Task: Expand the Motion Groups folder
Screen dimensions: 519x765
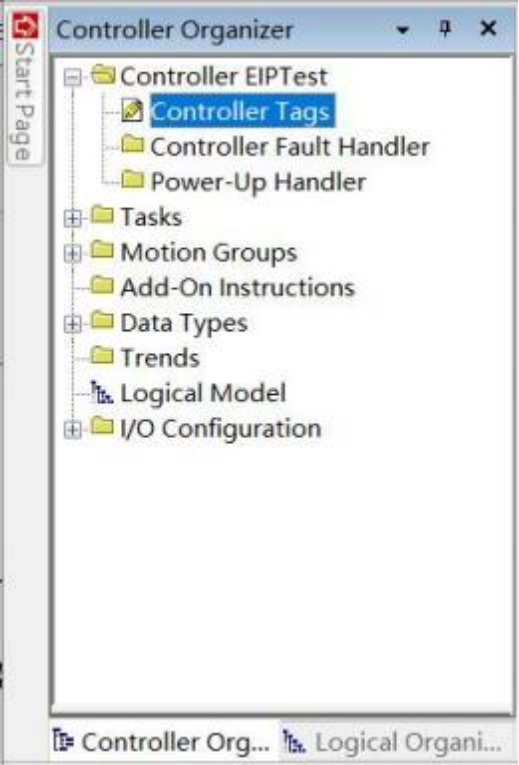Action: pyautogui.click(x=73, y=253)
